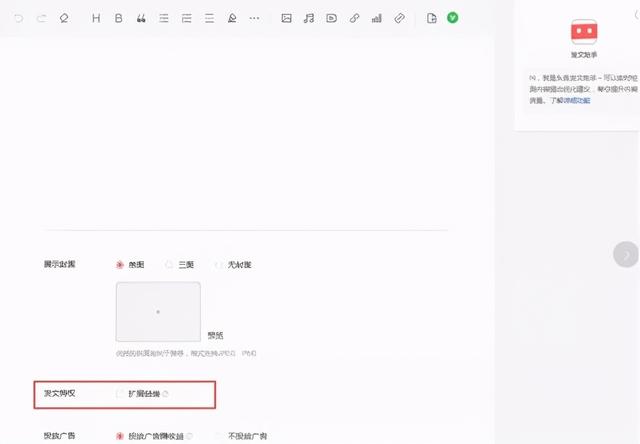640x444 pixels.
Task: Select 单图 single cover radio option
Action: [x=121, y=265]
